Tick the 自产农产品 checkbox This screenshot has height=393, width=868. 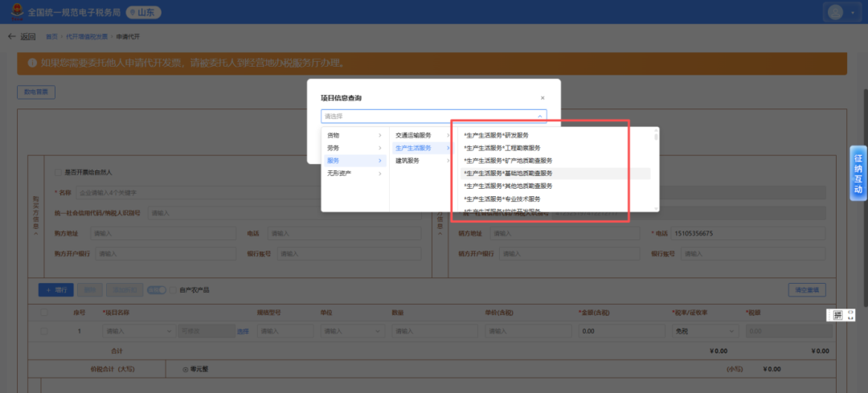(173, 289)
